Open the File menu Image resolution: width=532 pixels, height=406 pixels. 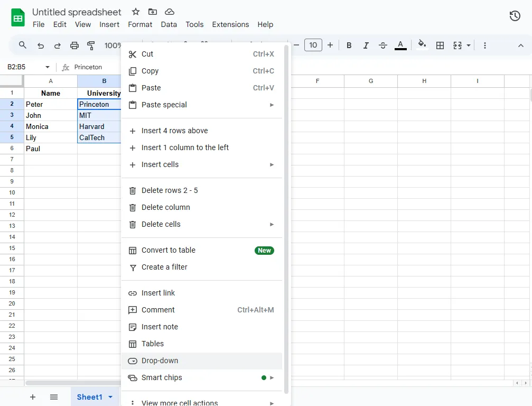click(39, 24)
